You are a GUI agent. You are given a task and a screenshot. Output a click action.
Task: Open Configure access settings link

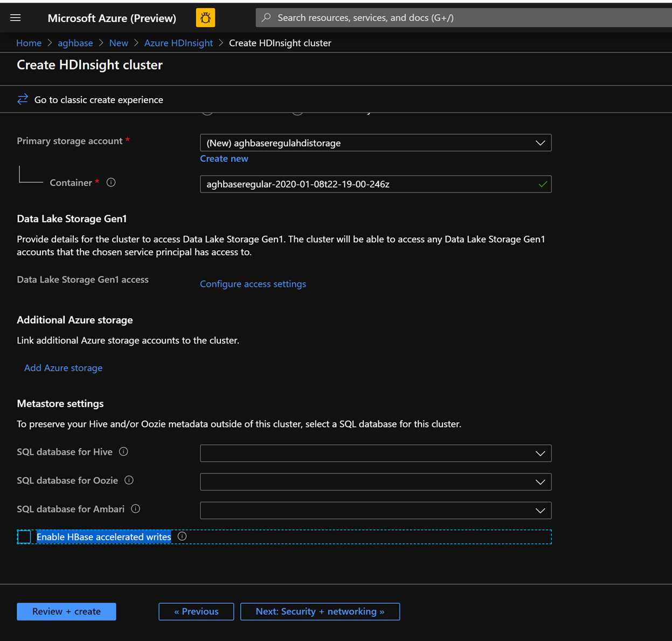pyautogui.click(x=253, y=284)
